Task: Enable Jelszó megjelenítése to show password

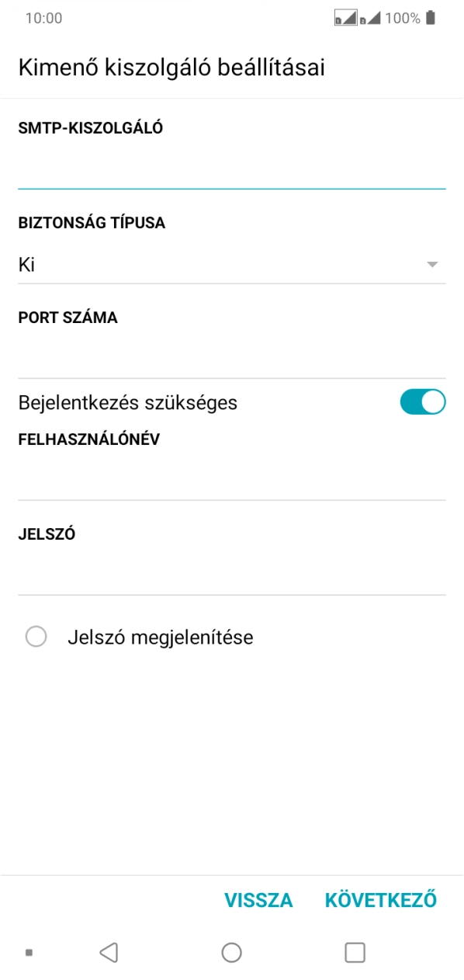Action: 35,637
